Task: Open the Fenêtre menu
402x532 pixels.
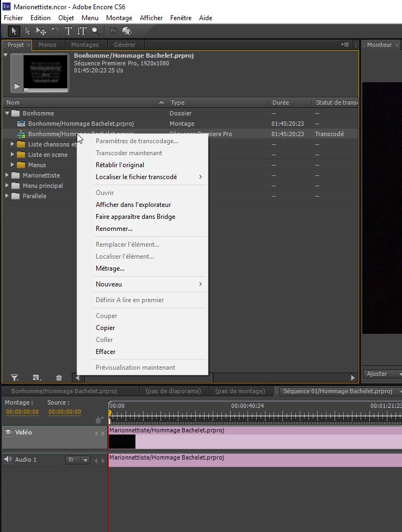Action: [181, 18]
